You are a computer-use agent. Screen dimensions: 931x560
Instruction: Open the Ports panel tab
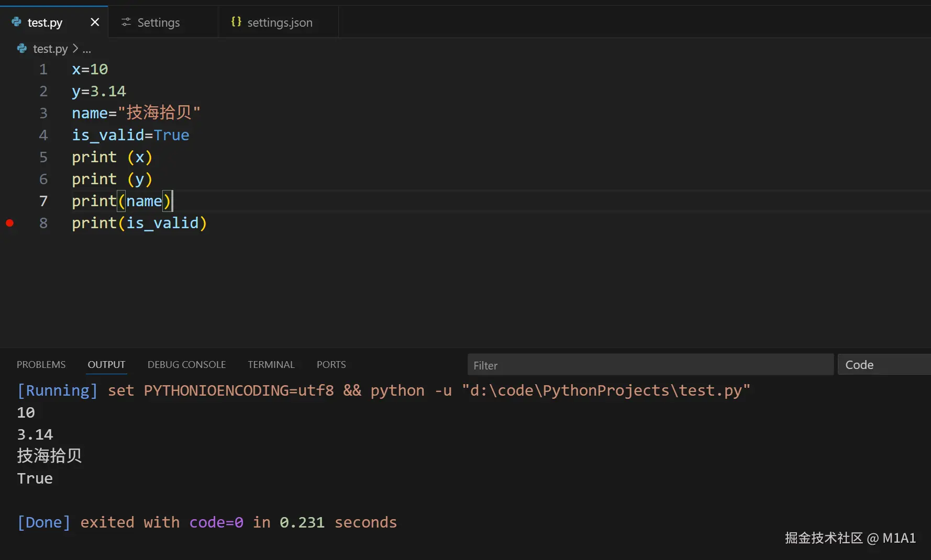point(331,365)
